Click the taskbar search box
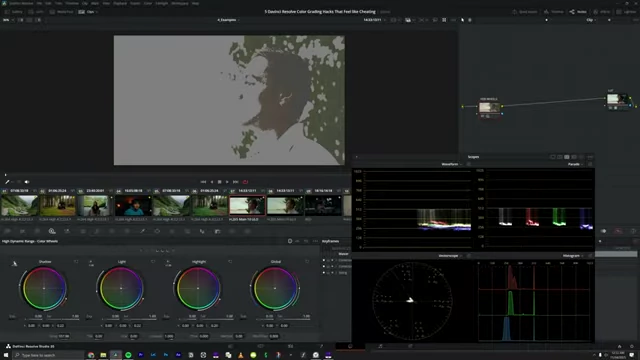 point(48,355)
